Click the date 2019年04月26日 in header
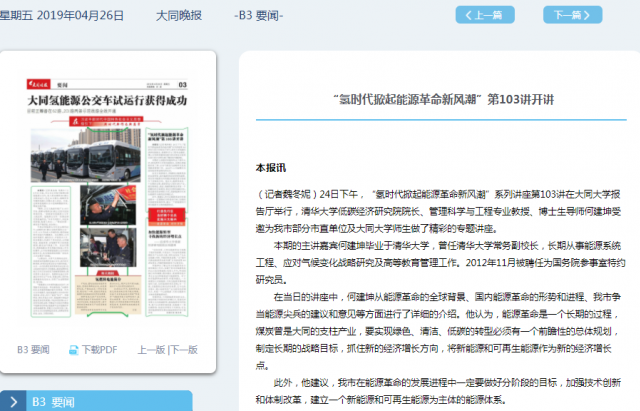Image resolution: width=640 pixels, height=411 pixels. (80, 16)
